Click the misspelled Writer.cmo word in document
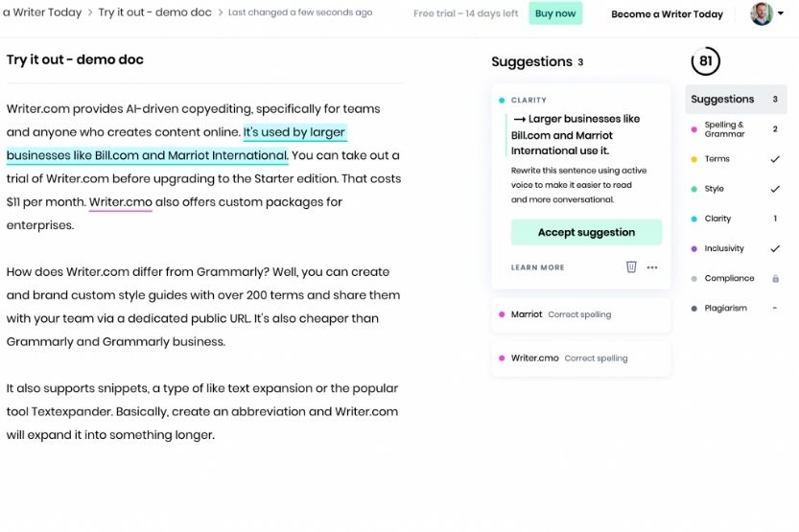This screenshot has height=532, width=799. coord(120,202)
